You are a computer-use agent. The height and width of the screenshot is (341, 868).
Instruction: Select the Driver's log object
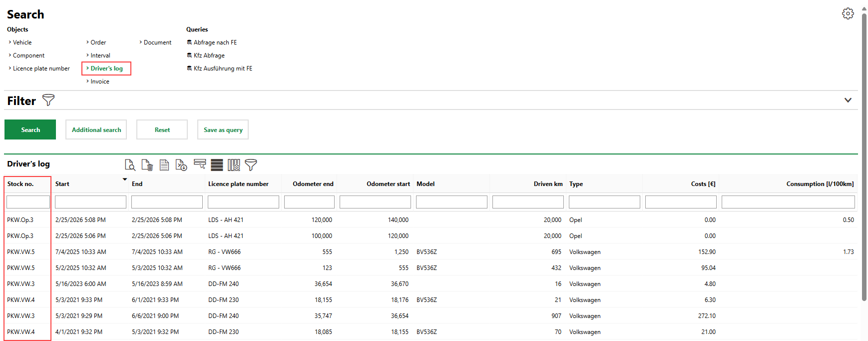click(106, 68)
